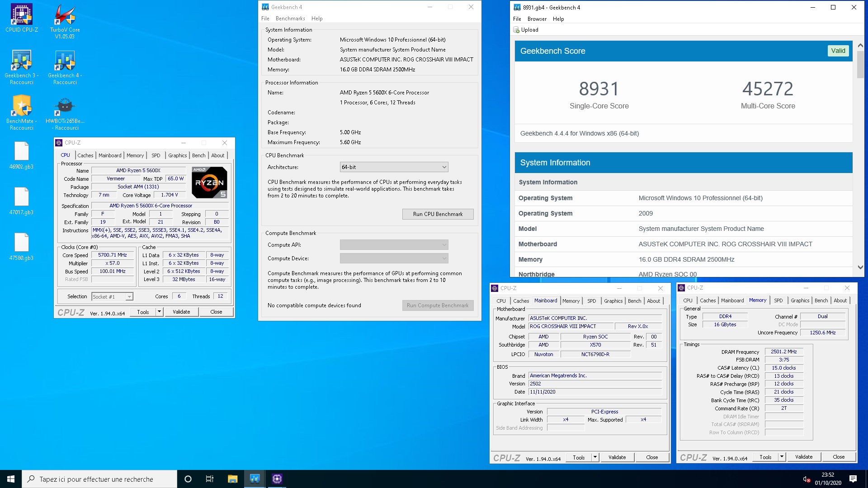Switch to Memory tab in CPU window
Image resolution: width=868 pixels, height=488 pixels.
coord(135,155)
